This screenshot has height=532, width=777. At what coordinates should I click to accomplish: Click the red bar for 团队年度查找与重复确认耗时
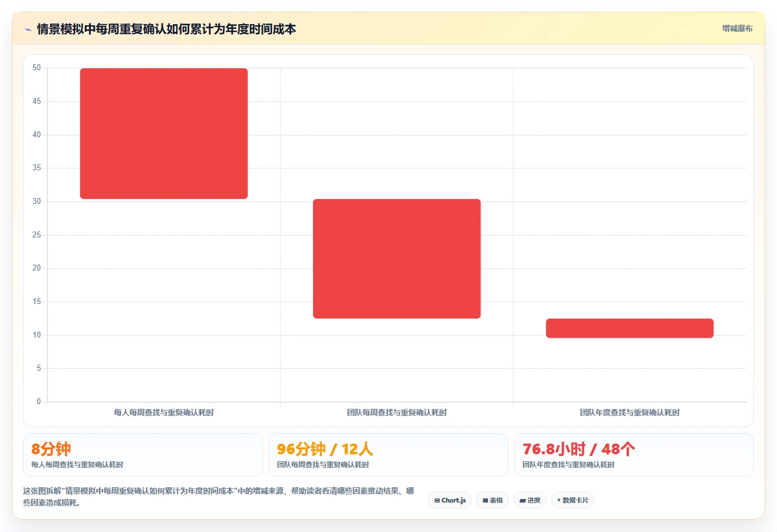[630, 328]
